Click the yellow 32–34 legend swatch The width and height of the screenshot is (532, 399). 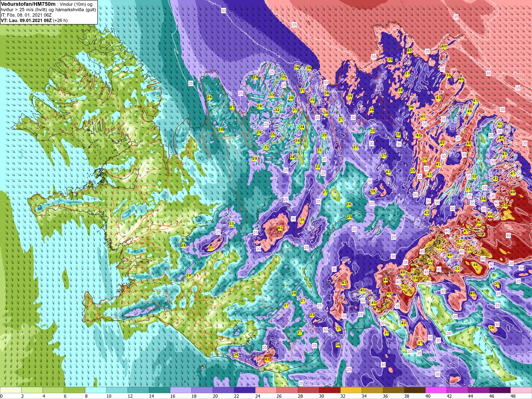(x=351, y=390)
